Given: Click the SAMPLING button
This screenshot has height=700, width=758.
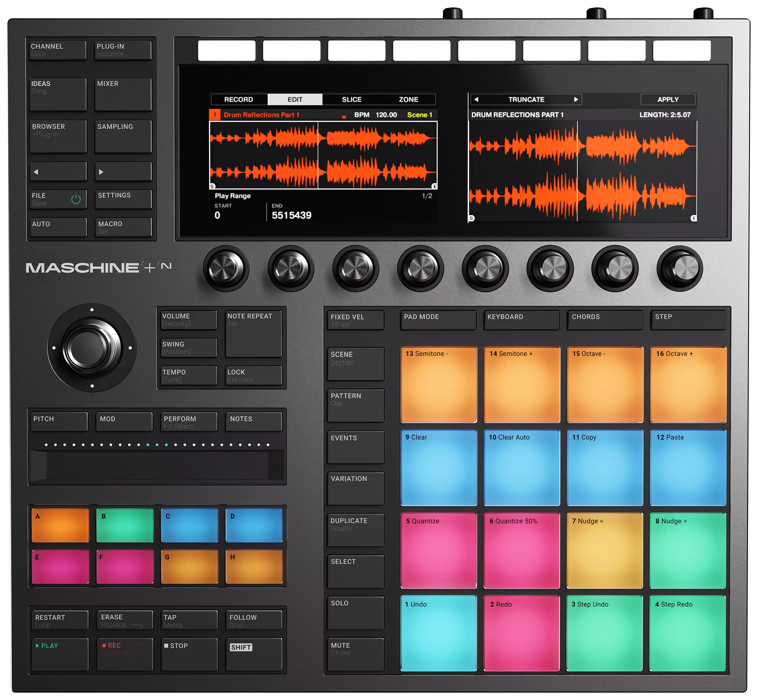Looking at the screenshot, I should pos(123,136).
